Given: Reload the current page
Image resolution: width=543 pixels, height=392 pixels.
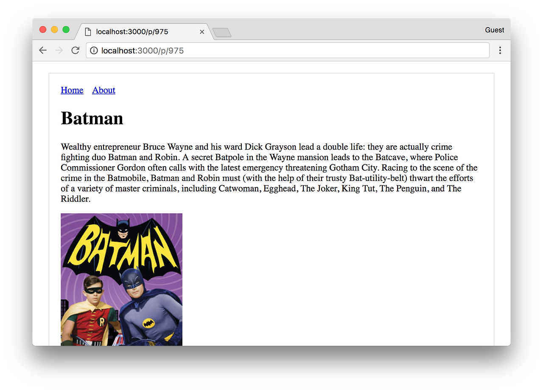Looking at the screenshot, I should [75, 50].
